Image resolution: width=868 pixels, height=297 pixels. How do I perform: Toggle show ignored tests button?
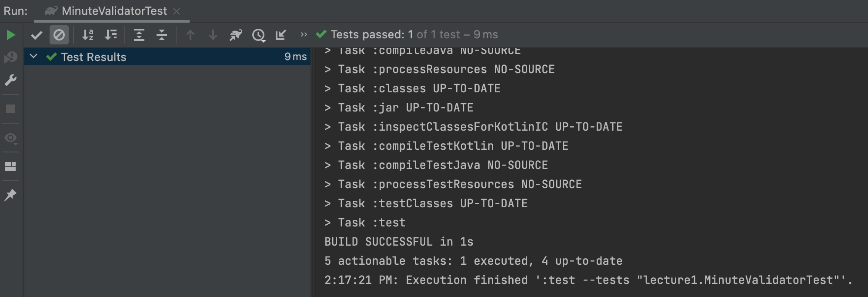[59, 35]
